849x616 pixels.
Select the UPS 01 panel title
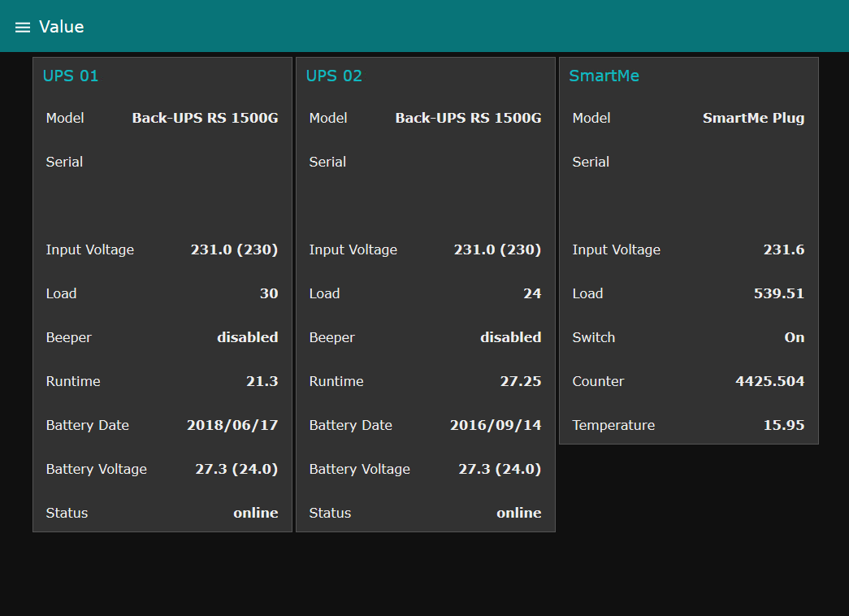point(71,76)
